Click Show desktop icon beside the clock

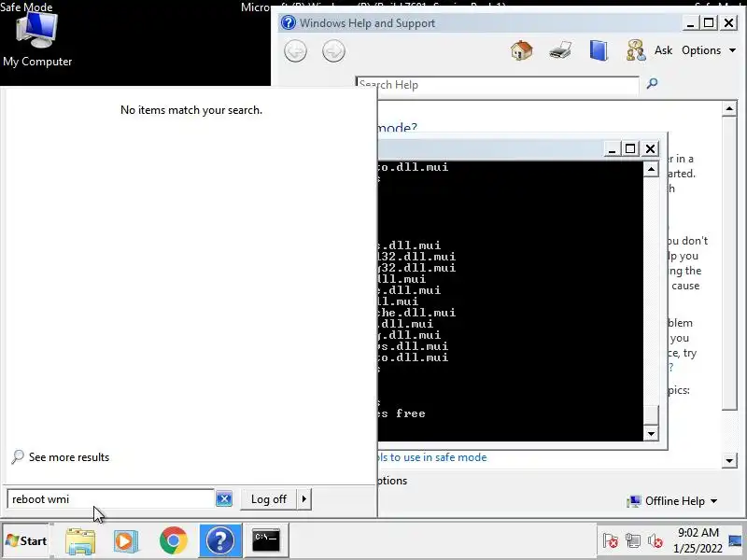click(736, 540)
